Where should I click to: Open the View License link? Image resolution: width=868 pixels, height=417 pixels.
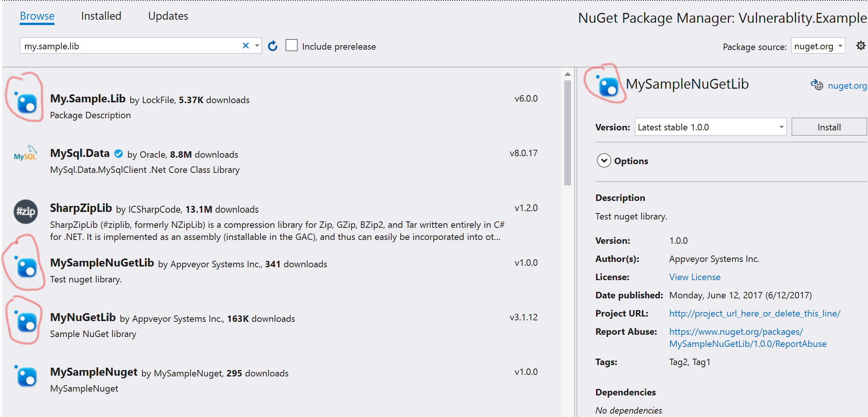pyautogui.click(x=694, y=277)
